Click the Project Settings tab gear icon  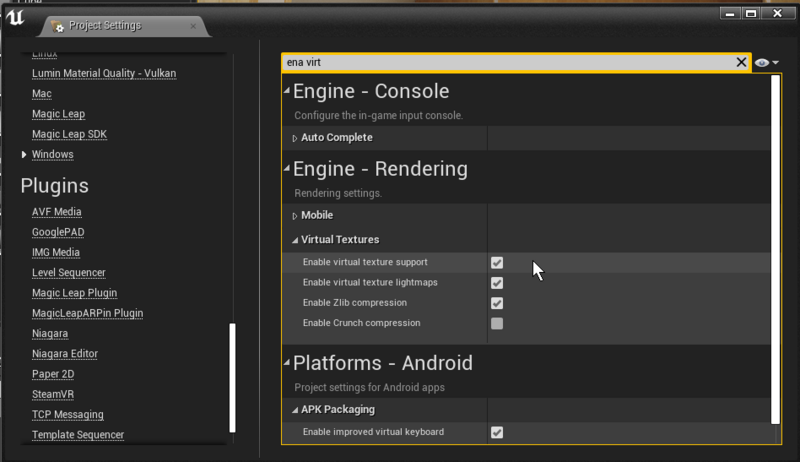[x=58, y=26]
